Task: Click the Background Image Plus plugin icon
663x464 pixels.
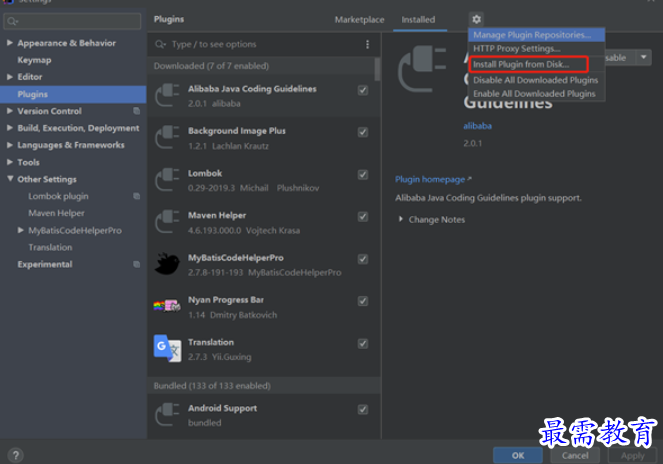Action: (x=167, y=137)
